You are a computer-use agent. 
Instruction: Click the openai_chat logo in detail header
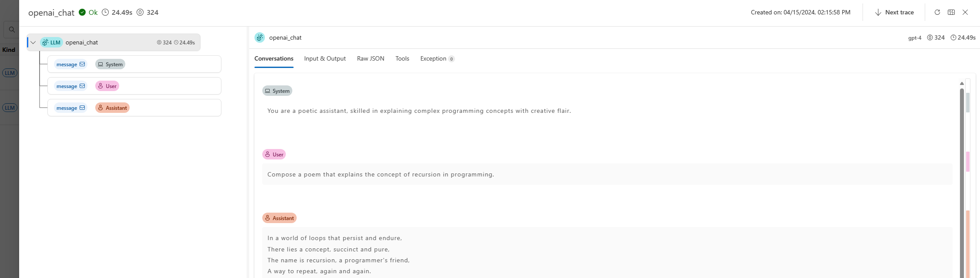click(260, 37)
